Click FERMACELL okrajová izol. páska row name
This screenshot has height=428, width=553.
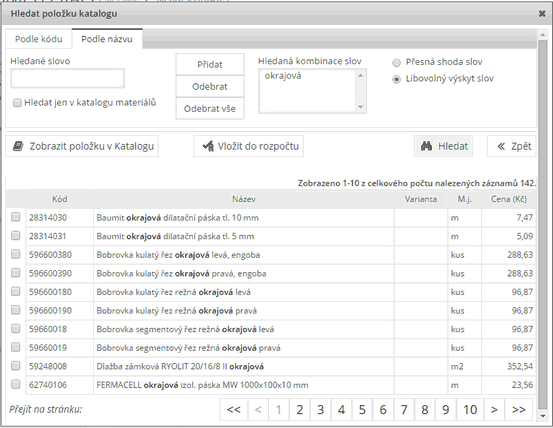tap(202, 385)
